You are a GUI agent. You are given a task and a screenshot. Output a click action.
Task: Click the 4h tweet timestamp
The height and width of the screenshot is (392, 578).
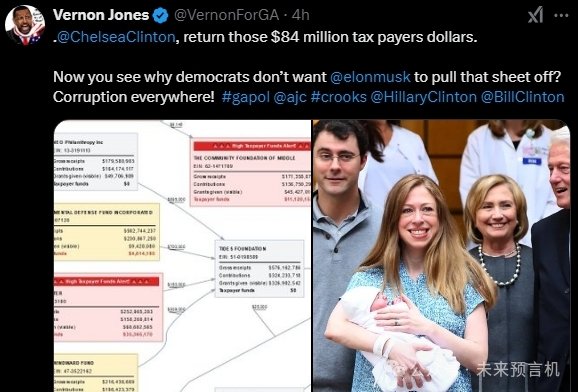tap(300, 15)
